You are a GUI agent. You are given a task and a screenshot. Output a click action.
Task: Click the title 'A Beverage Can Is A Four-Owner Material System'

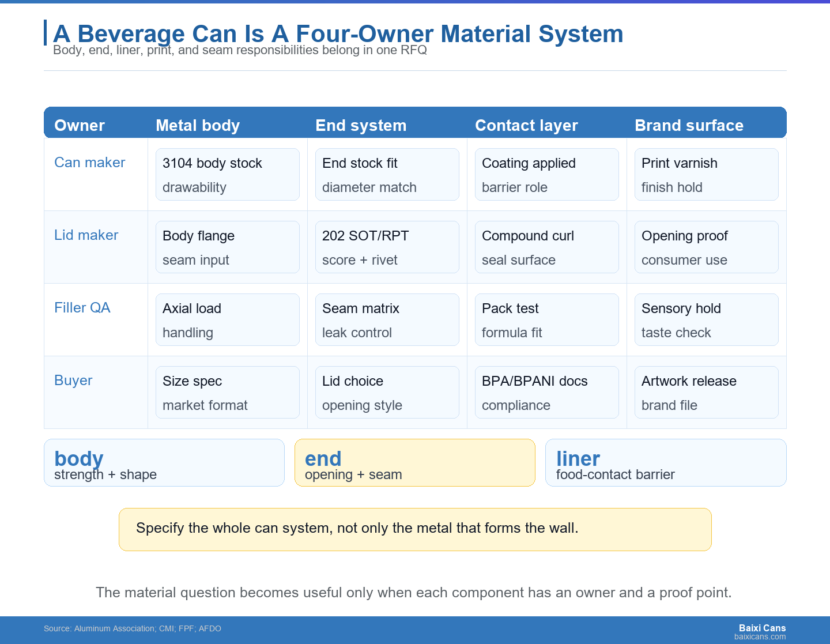point(338,34)
